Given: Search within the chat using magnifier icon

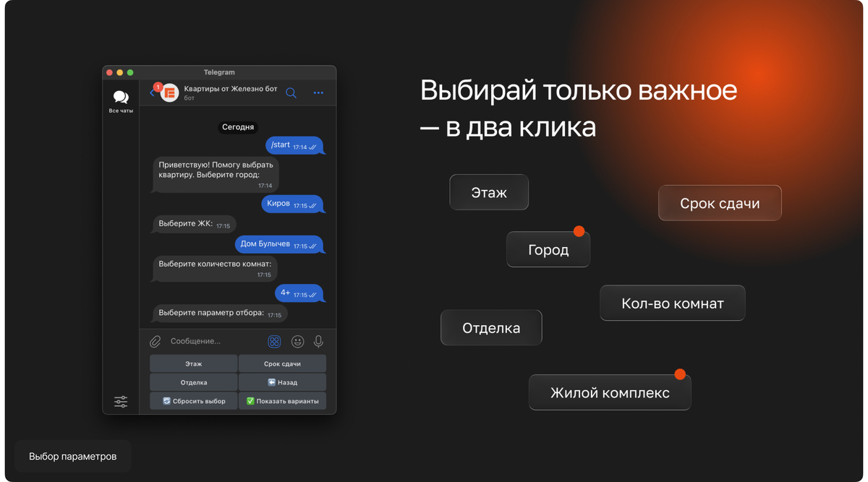Looking at the screenshot, I should tap(291, 92).
